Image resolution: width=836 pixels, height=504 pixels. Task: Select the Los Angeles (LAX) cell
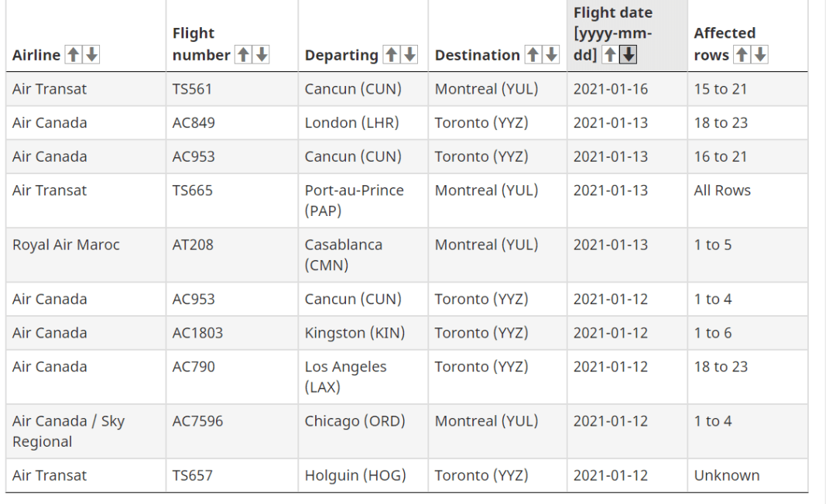tap(363, 376)
